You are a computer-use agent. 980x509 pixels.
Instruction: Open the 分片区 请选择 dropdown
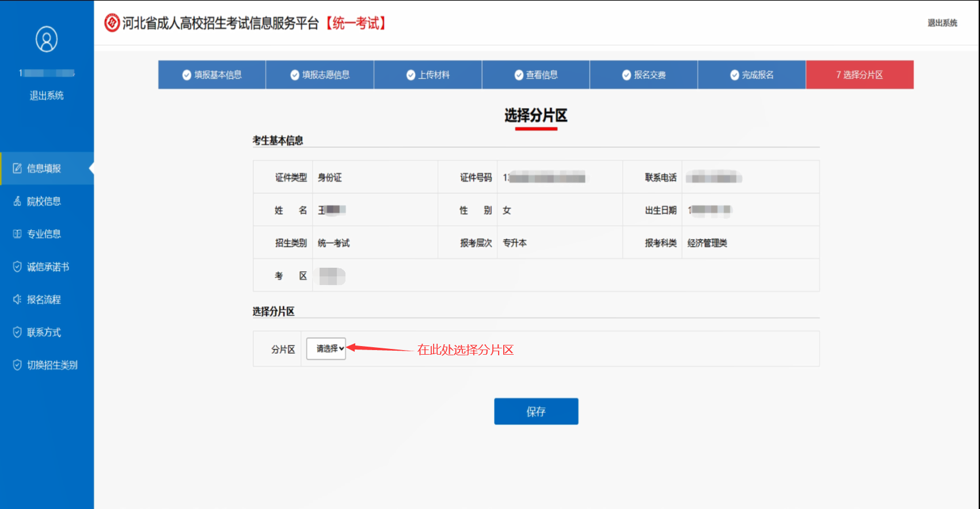click(x=326, y=349)
